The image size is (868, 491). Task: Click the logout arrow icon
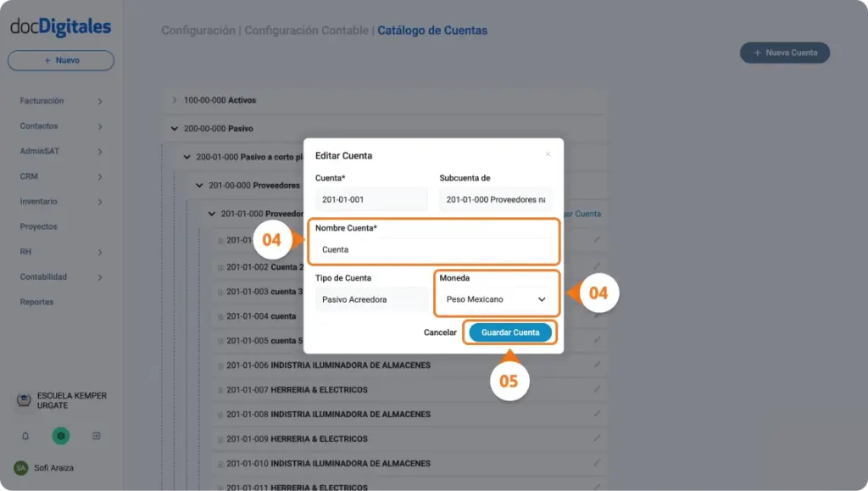(97, 436)
